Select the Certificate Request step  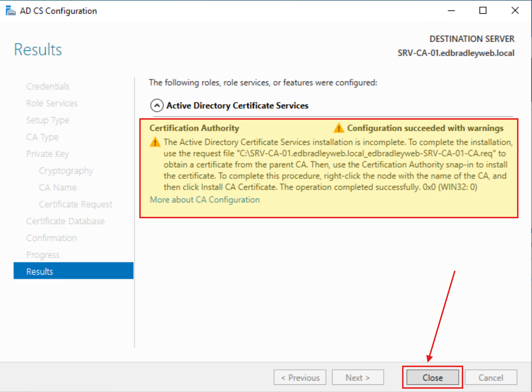(75, 204)
